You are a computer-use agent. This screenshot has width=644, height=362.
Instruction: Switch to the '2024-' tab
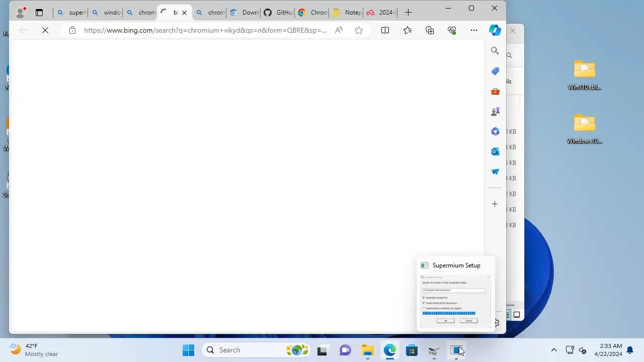click(x=381, y=13)
